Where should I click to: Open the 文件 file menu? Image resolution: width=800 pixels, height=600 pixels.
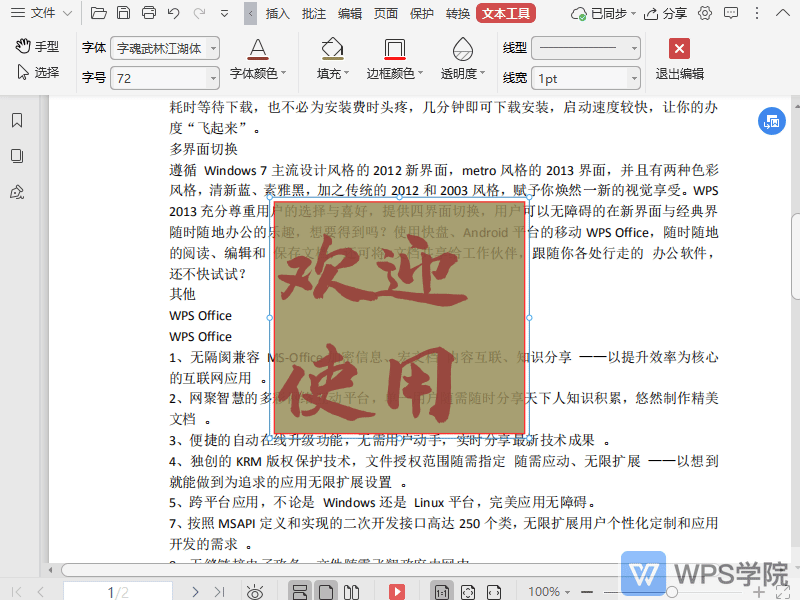coord(38,14)
